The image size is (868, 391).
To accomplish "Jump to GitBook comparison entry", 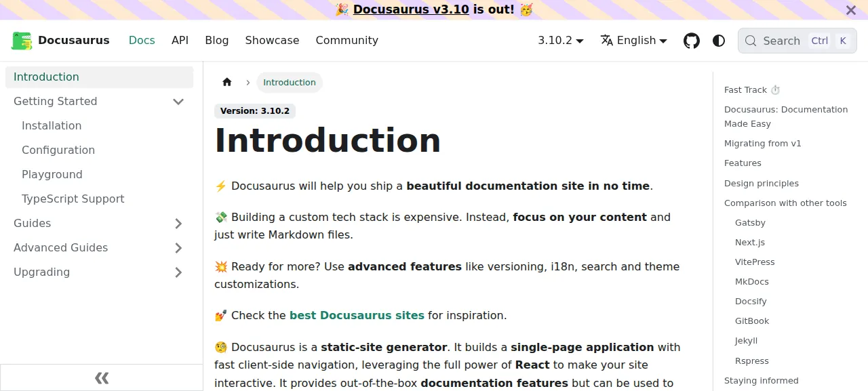I will 752,321.
